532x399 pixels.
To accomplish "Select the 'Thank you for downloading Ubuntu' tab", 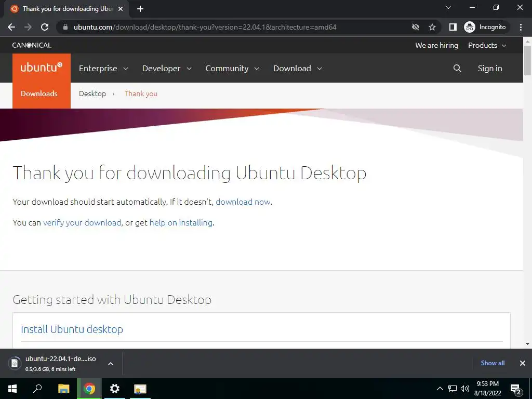I will click(x=66, y=9).
